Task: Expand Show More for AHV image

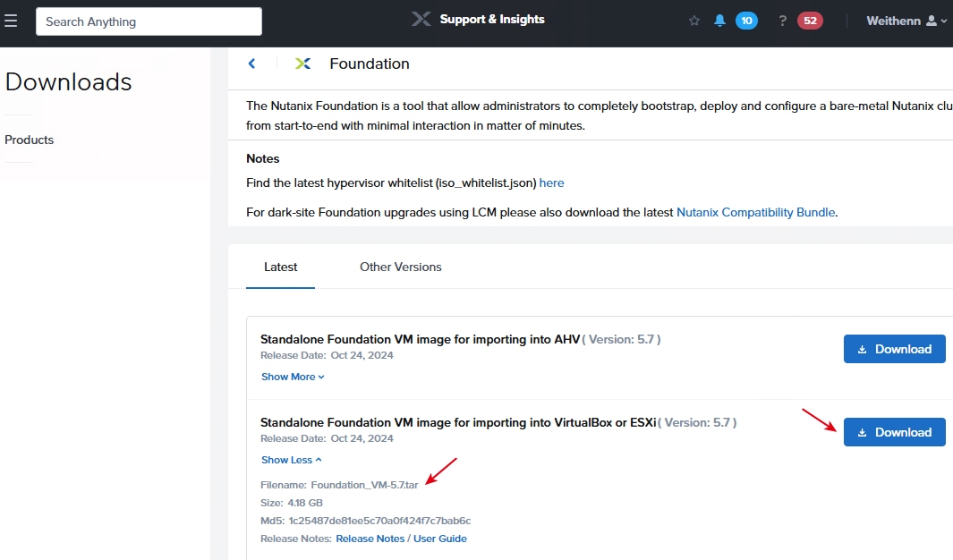Action: click(x=293, y=377)
